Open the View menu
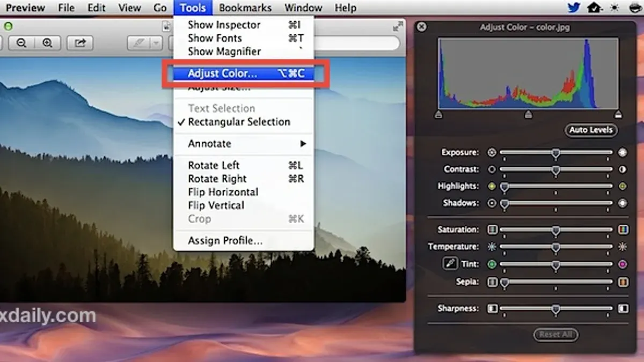The image size is (644, 362). (x=129, y=8)
